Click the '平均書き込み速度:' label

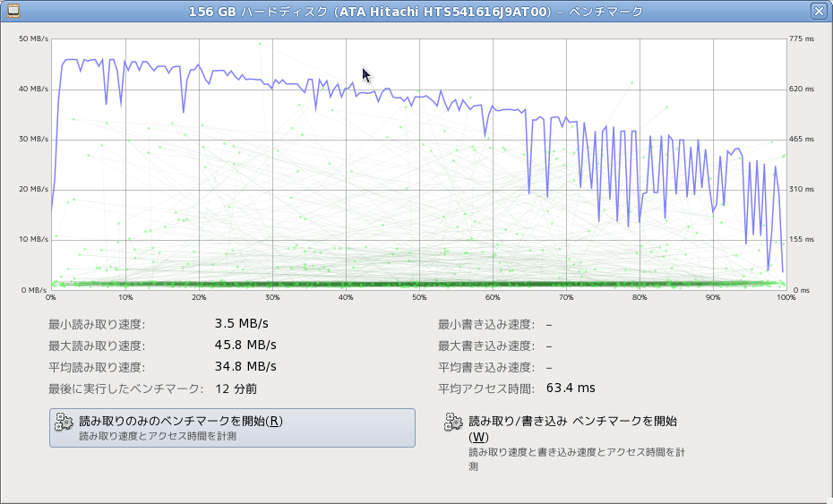pos(486,367)
